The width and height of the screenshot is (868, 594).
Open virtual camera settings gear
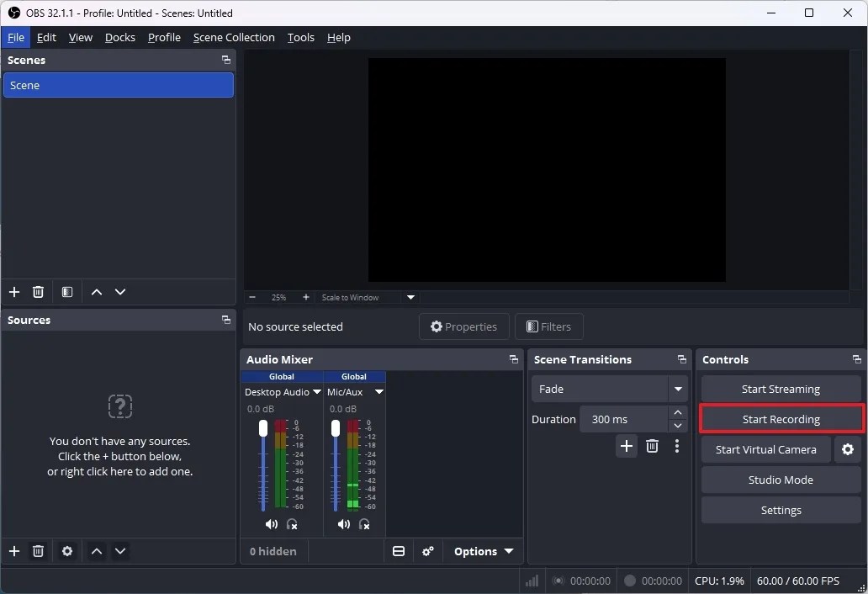point(848,449)
